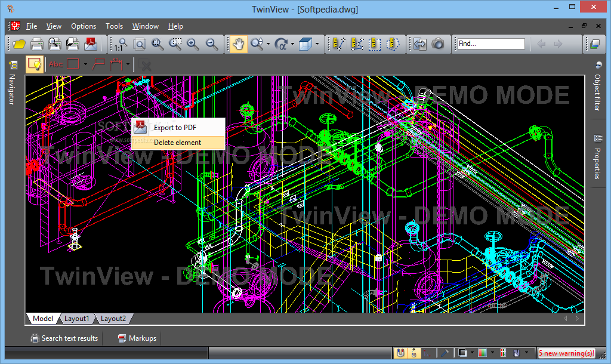Viewport: 611px width, 364px height.
Task: Click the zoom out minus magnifier
Action: click(x=212, y=44)
